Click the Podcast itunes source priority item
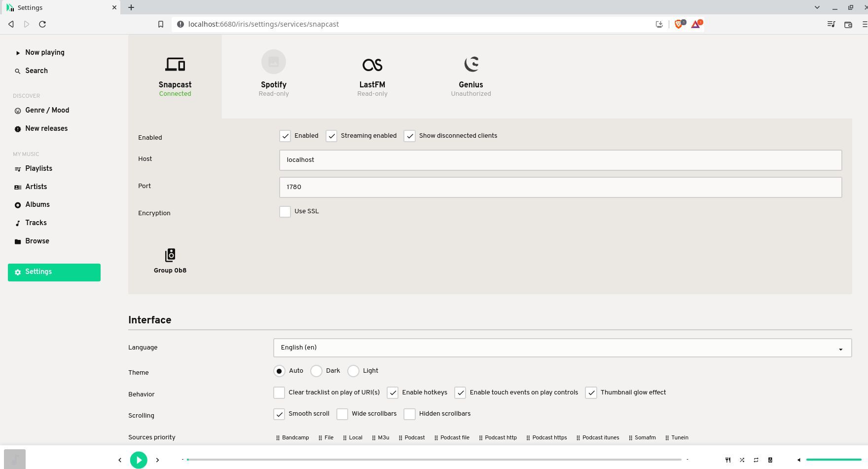Viewport: 868px width, 469px height. tap(598, 437)
